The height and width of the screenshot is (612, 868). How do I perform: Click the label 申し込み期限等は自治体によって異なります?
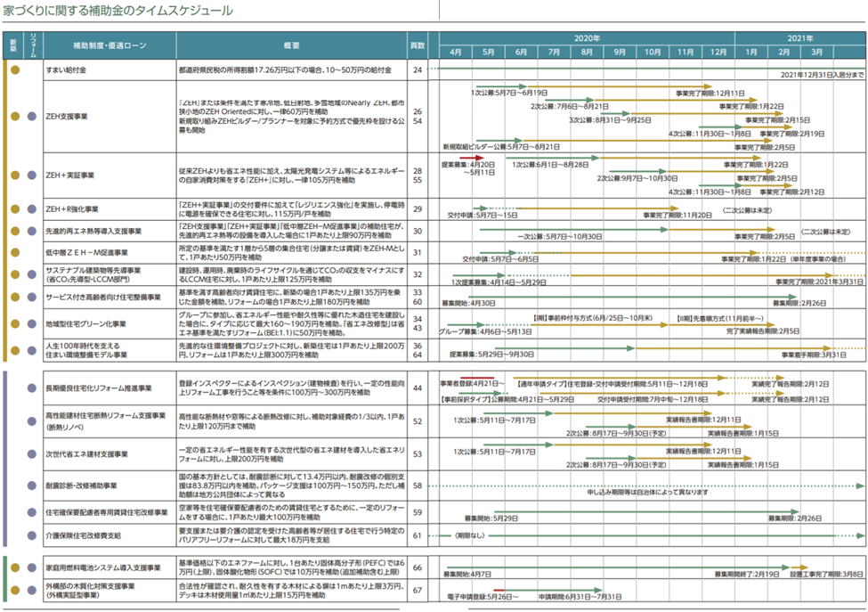648,493
